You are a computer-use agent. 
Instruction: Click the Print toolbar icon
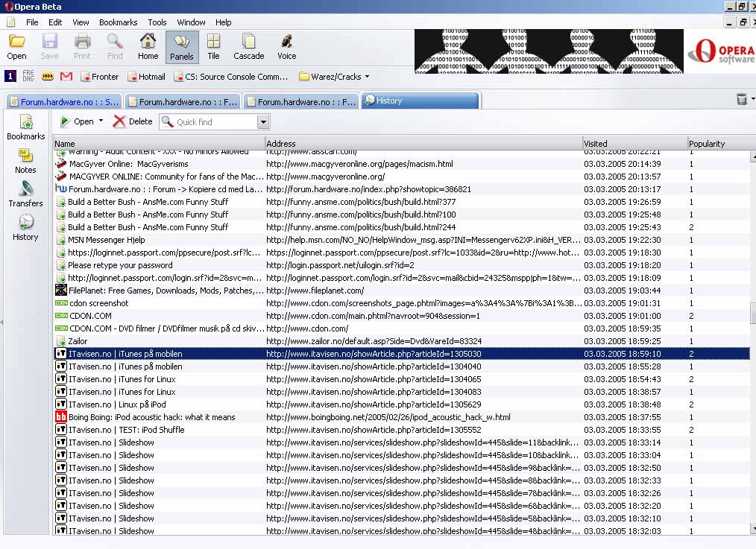point(82,47)
